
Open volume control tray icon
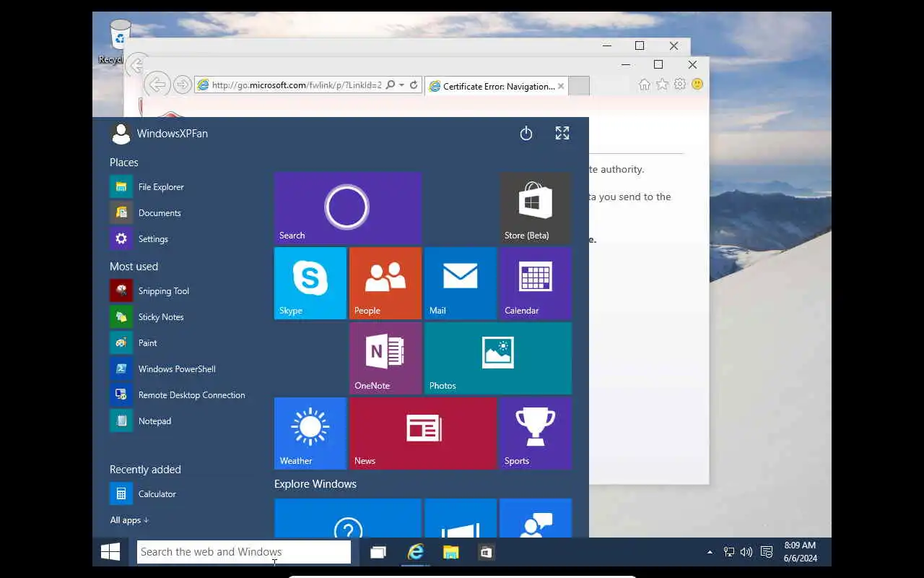747,552
